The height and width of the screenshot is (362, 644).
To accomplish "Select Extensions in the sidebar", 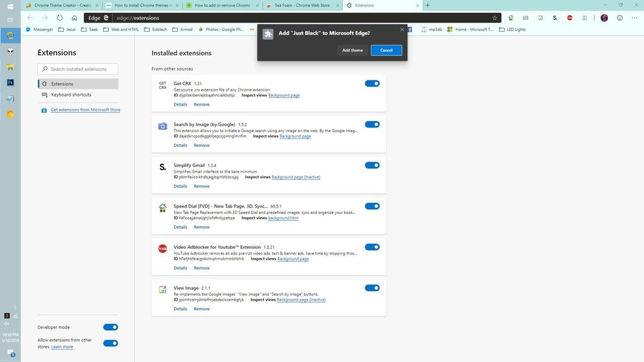I will click(x=78, y=84).
